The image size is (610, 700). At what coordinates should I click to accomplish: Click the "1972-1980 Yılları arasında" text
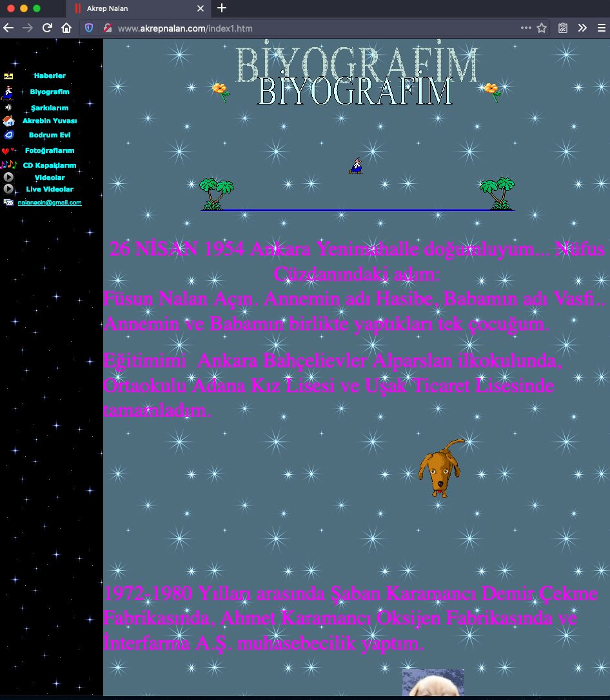[x=215, y=594]
